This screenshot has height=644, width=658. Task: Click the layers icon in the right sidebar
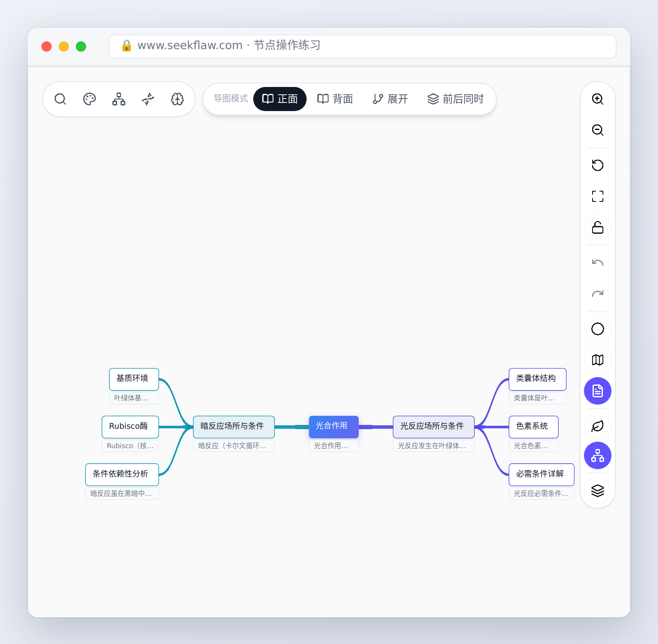(598, 491)
